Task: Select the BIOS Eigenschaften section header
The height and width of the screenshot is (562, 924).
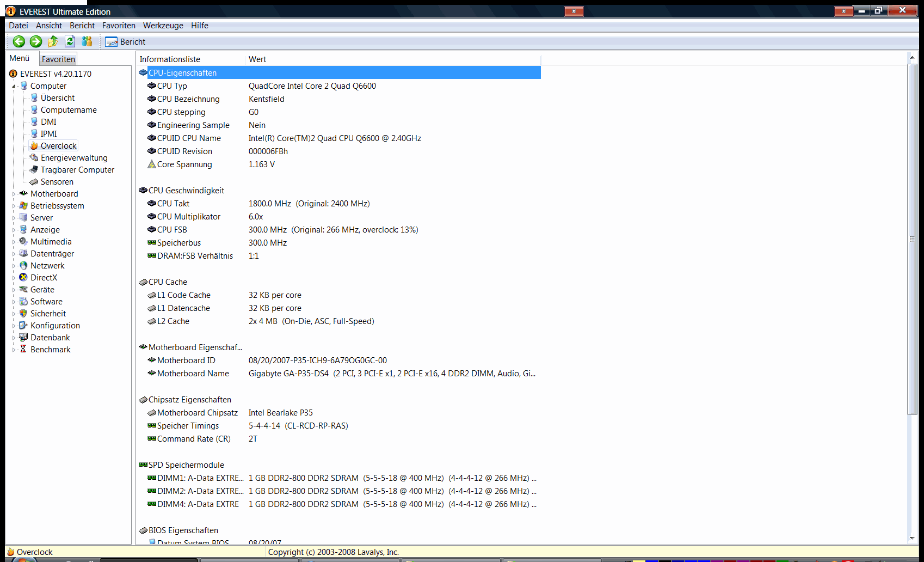Action: (x=339, y=530)
